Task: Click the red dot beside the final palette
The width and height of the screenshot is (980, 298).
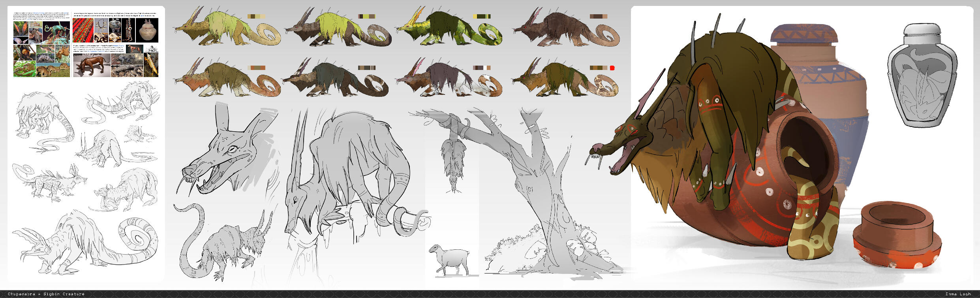Action: pyautogui.click(x=612, y=68)
